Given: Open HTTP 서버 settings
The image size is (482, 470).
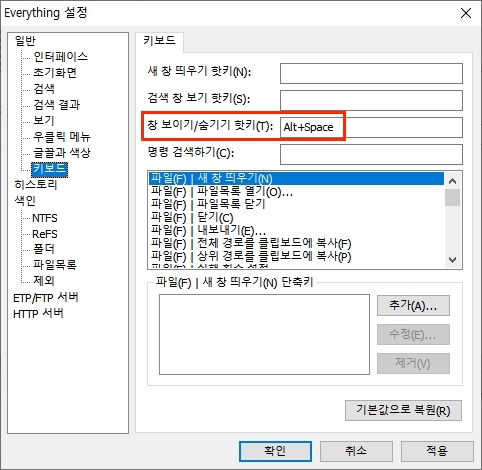Looking at the screenshot, I should coord(38,314).
